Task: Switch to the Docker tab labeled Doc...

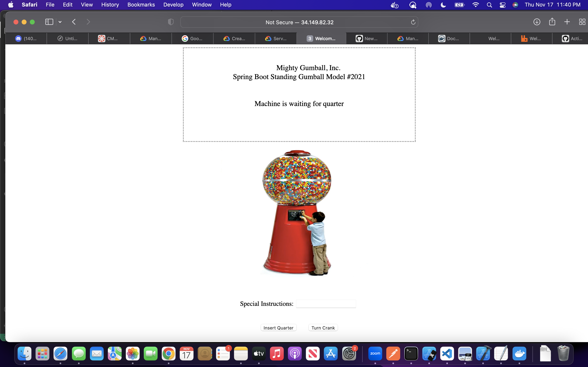Action: [449, 39]
